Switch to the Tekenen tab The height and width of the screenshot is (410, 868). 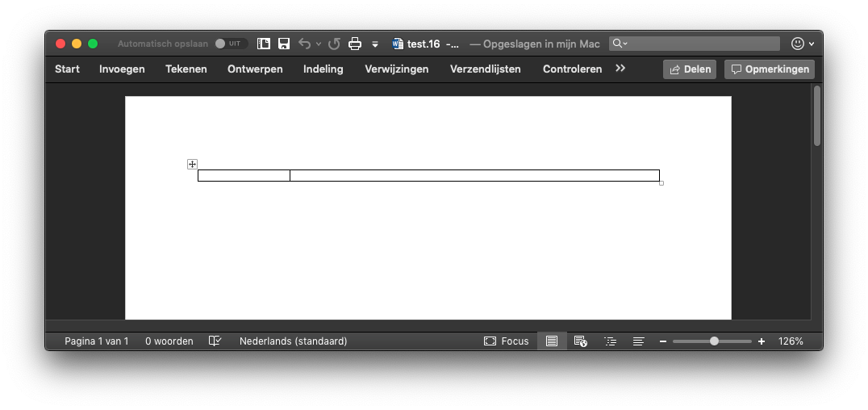pyautogui.click(x=186, y=69)
